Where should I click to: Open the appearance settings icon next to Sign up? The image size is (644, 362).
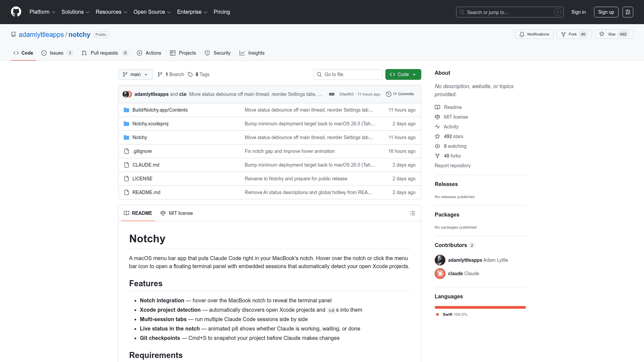point(628,12)
